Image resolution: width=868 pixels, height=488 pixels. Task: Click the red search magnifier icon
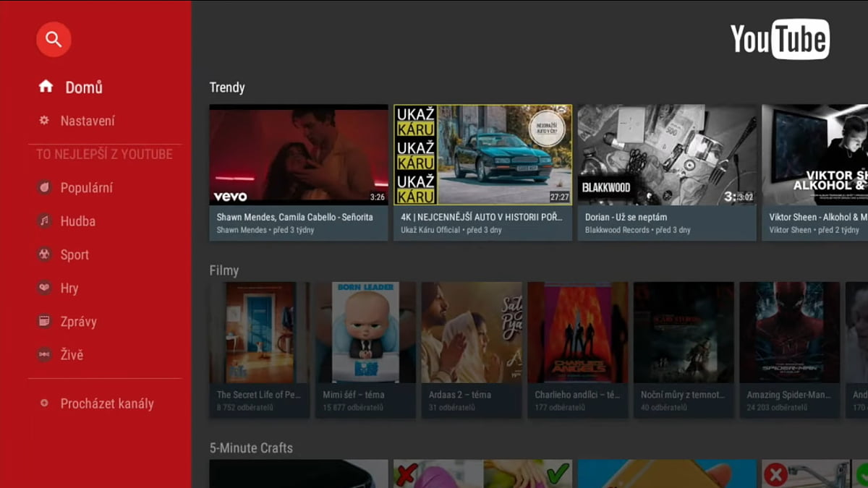[54, 39]
